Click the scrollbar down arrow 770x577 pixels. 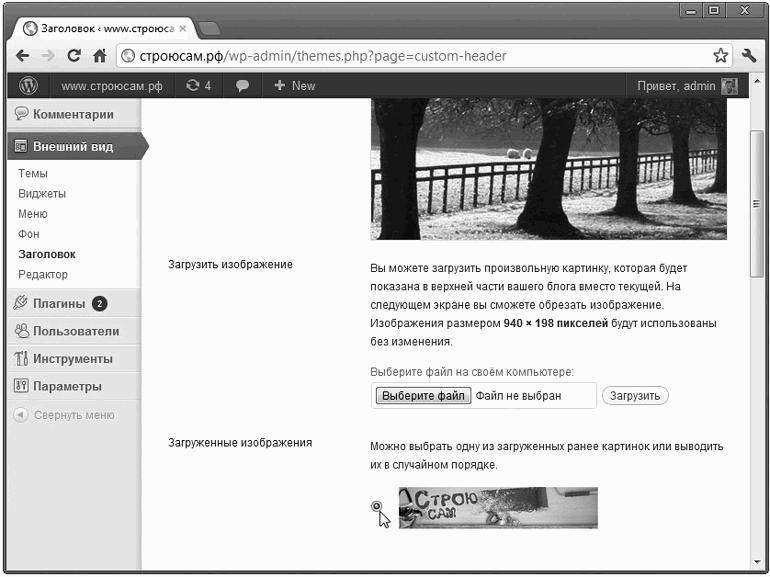click(756, 562)
